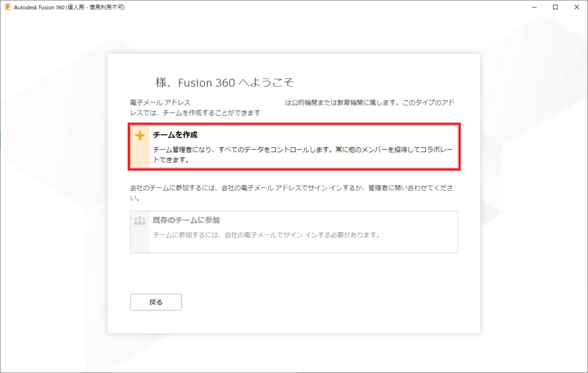Click the 会社のチームに参加するには instruction text

coord(291,193)
